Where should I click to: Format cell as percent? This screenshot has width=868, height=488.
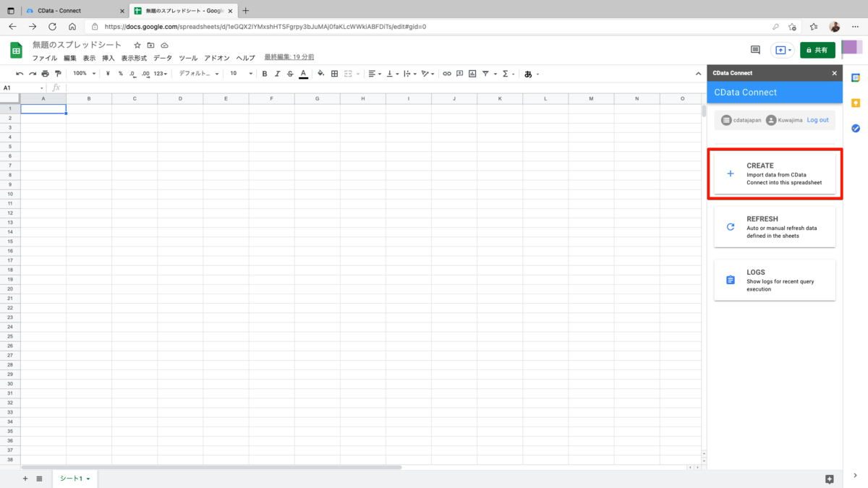click(120, 74)
